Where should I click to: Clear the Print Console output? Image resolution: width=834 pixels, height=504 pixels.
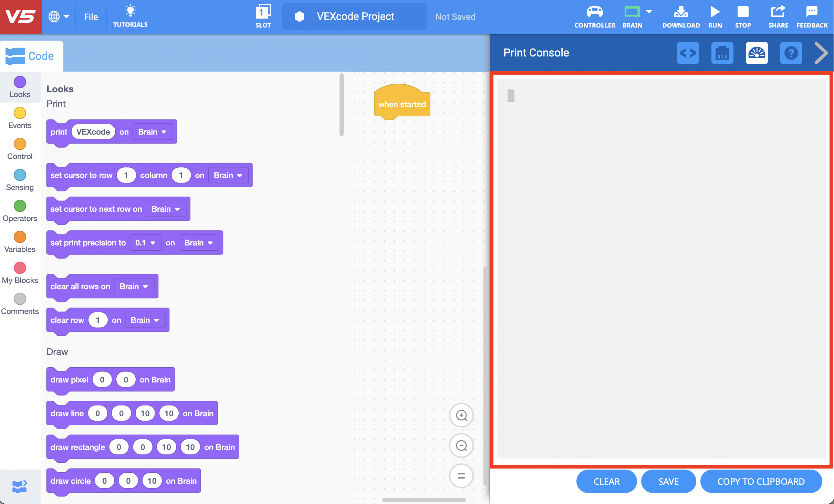pos(606,481)
